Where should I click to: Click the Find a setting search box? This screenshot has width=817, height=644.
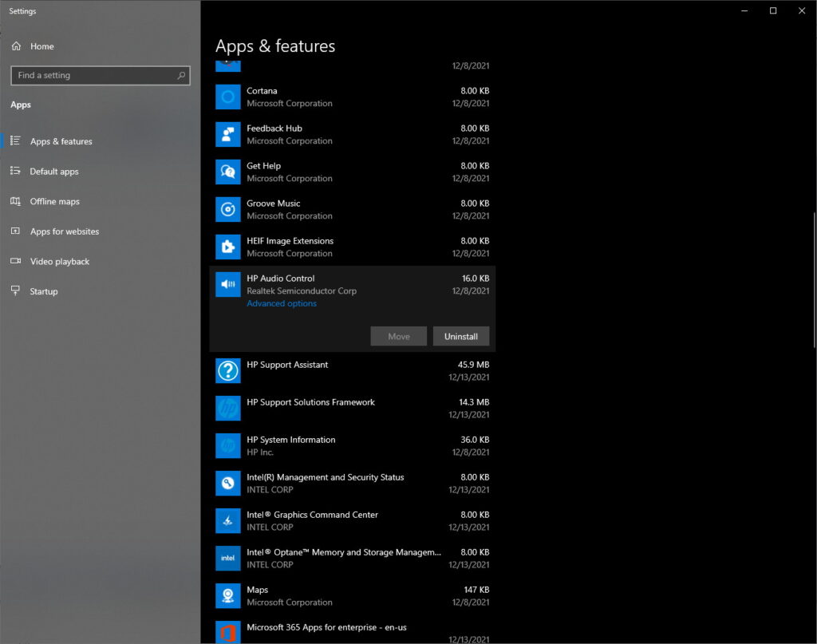[100, 75]
